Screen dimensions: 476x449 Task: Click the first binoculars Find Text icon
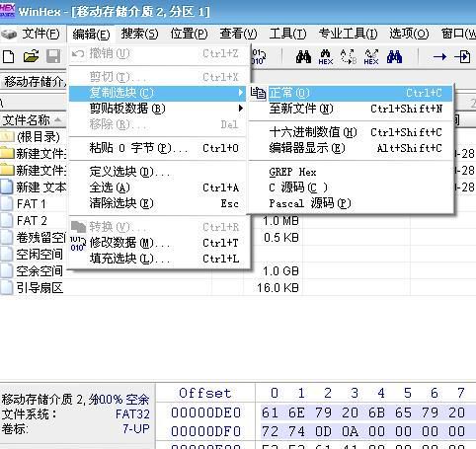tap(303, 57)
